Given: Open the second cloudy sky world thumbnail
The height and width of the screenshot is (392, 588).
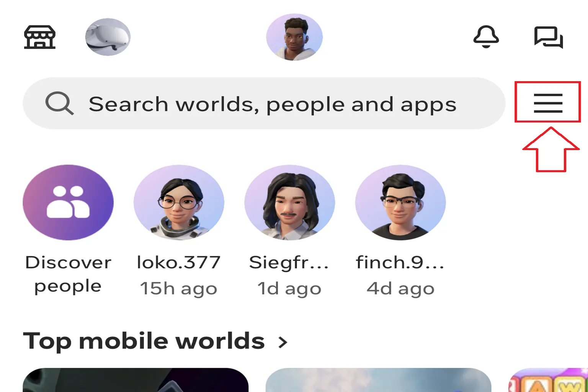Looking at the screenshot, I should pos(378,380).
